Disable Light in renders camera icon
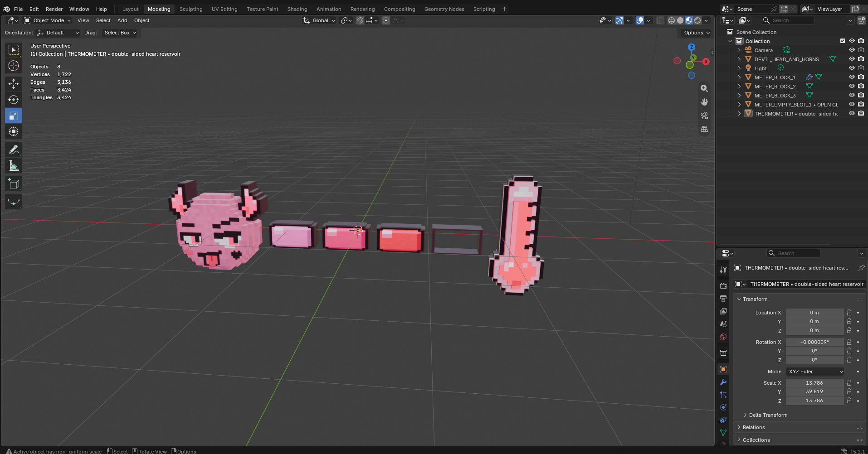Screen dimensions: 868x454 point(861,68)
